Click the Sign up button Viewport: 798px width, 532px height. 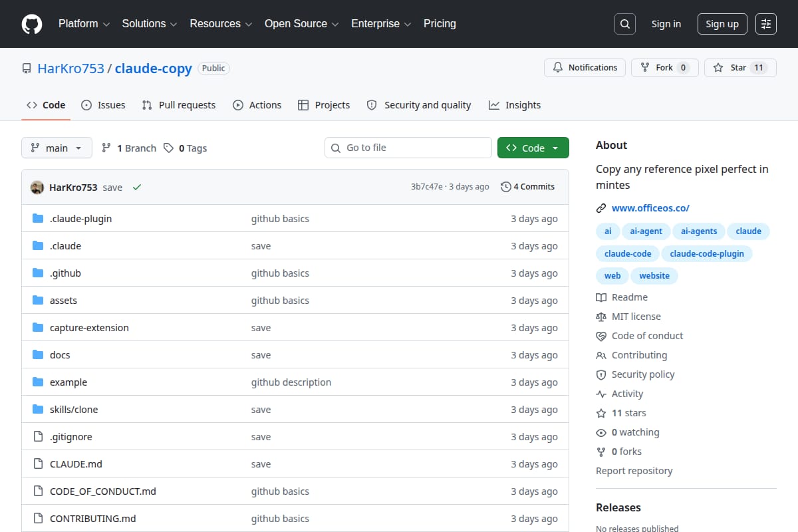click(722, 24)
